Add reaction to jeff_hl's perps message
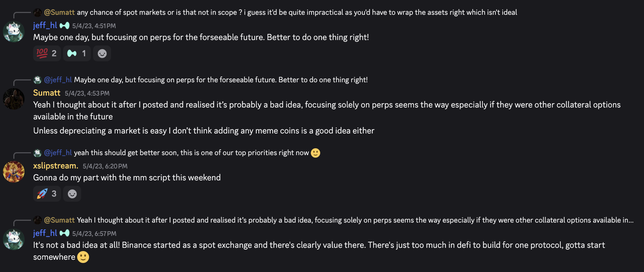644x272 pixels. point(102,53)
